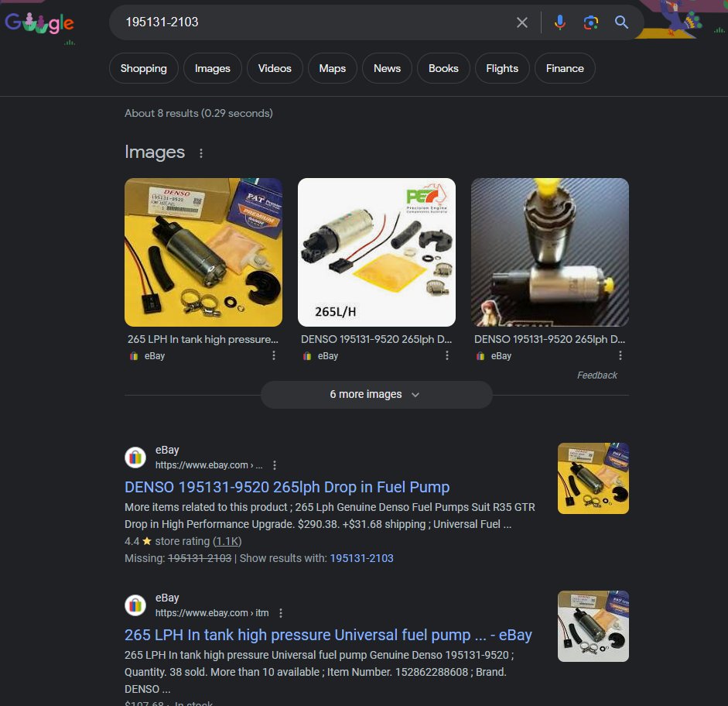Open thumbnail beside second eBay result
Screen dimensions: 728x706
point(593,626)
